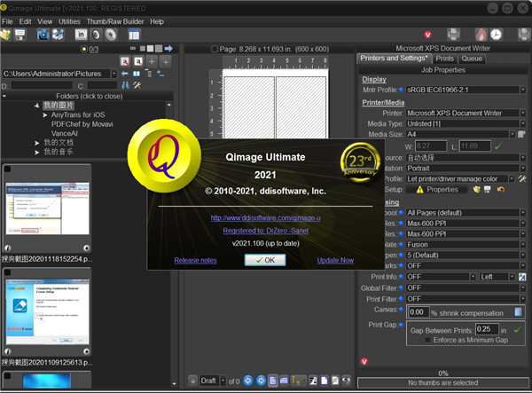Switch to the Queue tab

click(472, 59)
